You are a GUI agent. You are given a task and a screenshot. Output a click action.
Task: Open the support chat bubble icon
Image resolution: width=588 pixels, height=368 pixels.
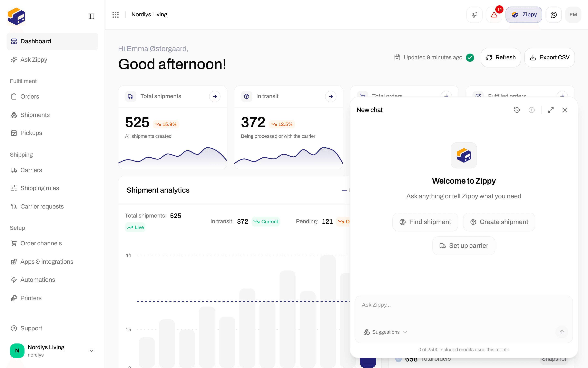tap(553, 15)
